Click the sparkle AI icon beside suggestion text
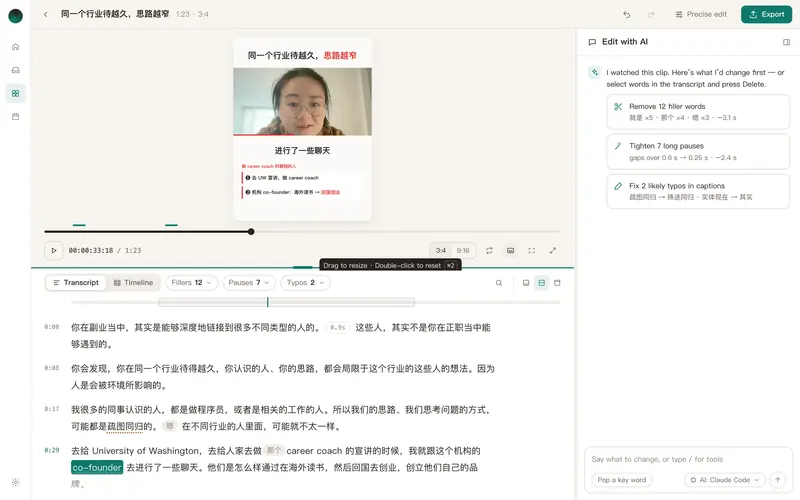 [x=594, y=72]
